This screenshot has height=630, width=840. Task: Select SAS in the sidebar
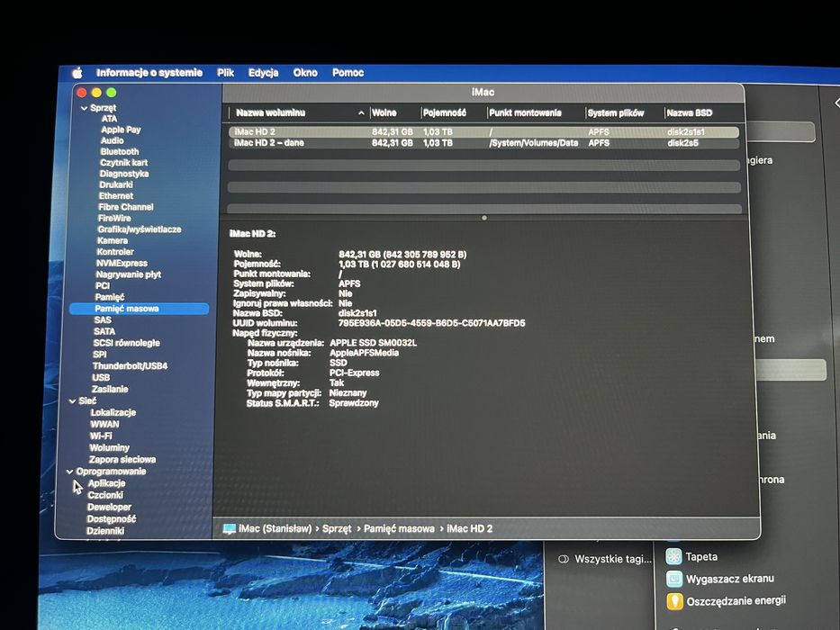(103, 319)
